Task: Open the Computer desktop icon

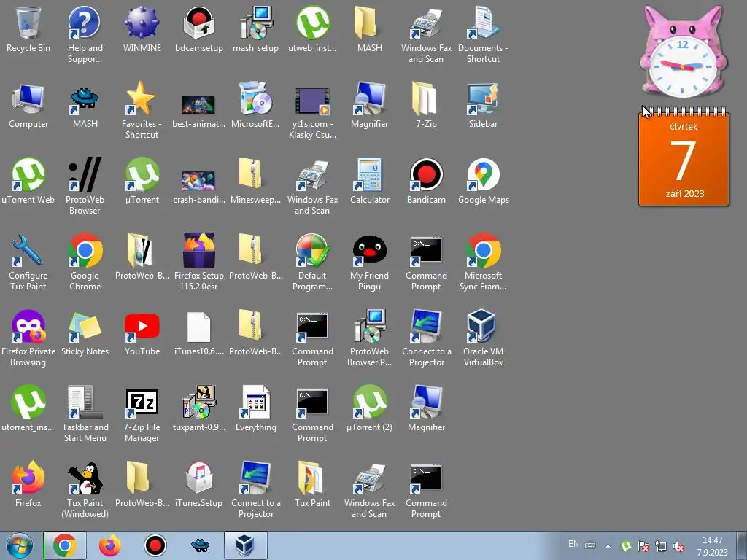Action: (x=28, y=106)
